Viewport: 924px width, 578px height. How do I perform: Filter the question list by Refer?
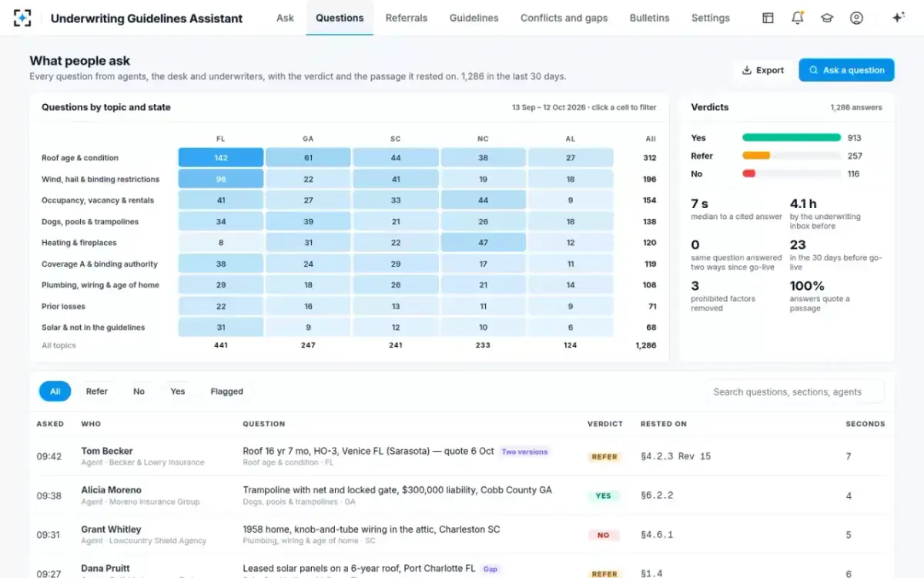[97, 391]
